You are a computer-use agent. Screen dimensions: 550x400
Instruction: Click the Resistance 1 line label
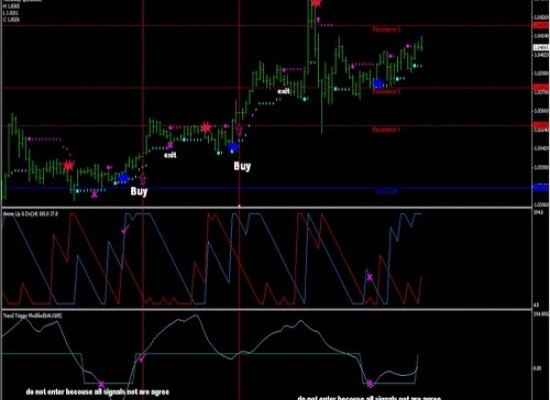click(x=386, y=130)
